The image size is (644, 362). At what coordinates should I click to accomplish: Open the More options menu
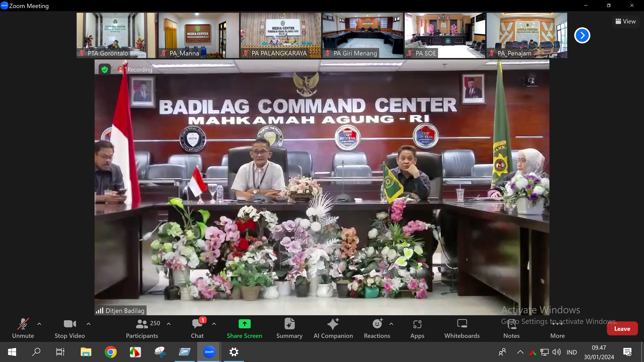[x=557, y=328]
